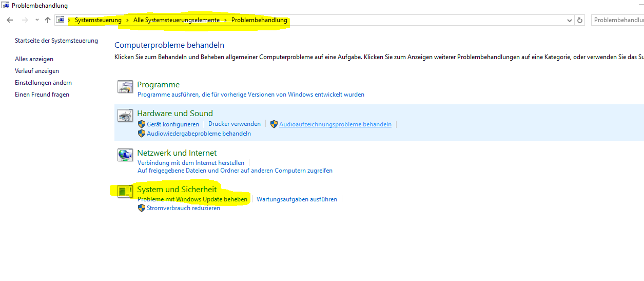Click the Netzwerk und Internet globe icon
The width and height of the screenshot is (644, 281).
tap(125, 155)
